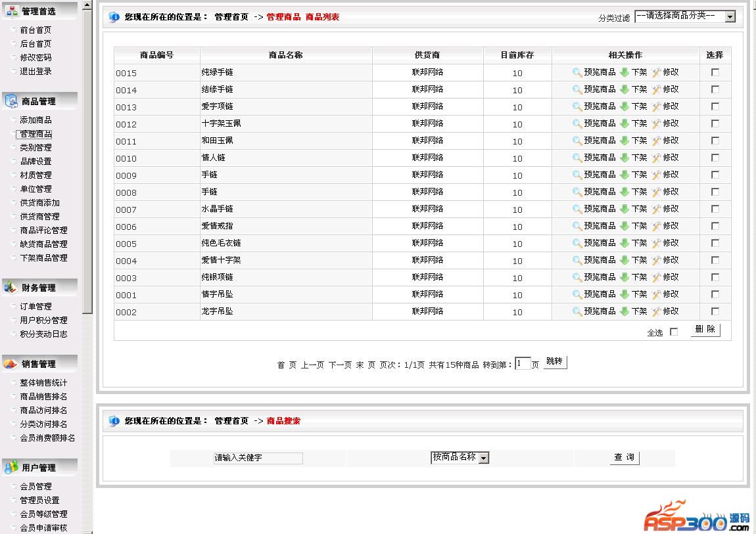Click the preview magnifier icon for product 0006
The width and height of the screenshot is (756, 534).
577,226
